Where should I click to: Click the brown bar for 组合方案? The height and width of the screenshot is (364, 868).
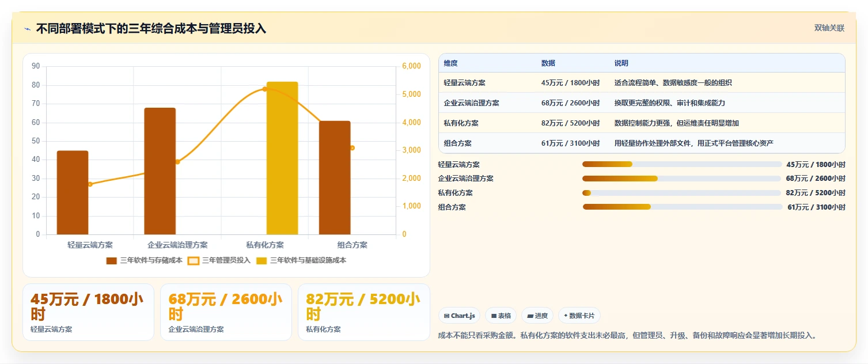[x=335, y=177]
